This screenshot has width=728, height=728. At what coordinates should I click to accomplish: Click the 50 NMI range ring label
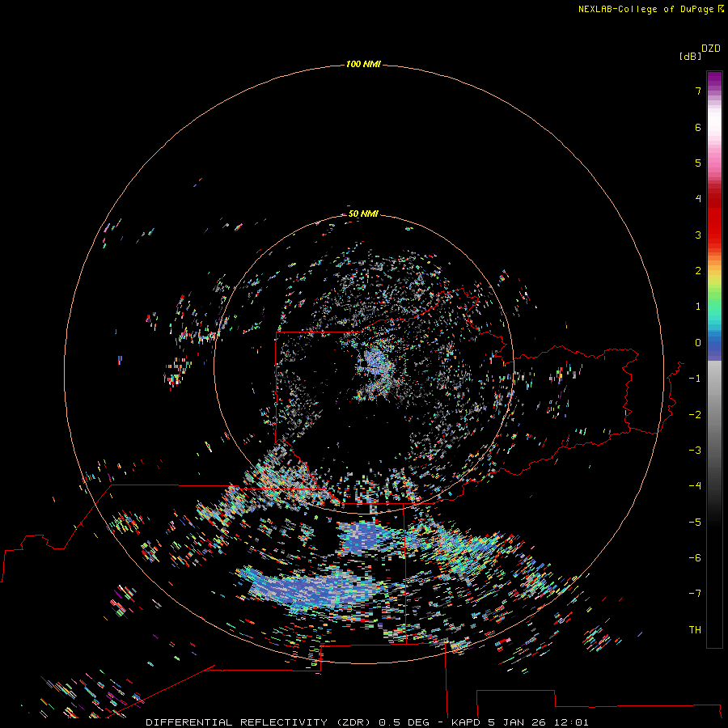coord(363,214)
